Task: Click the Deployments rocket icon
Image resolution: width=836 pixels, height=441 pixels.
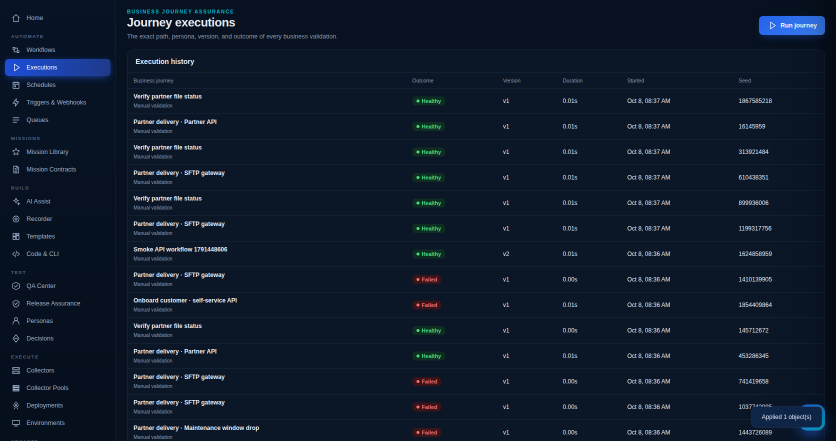Action: click(16, 406)
